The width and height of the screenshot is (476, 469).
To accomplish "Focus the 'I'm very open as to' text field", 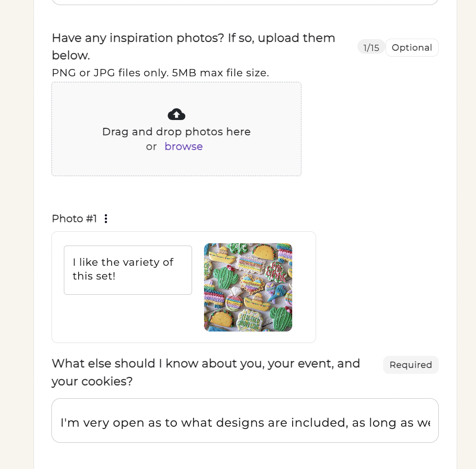I will pos(245,420).
